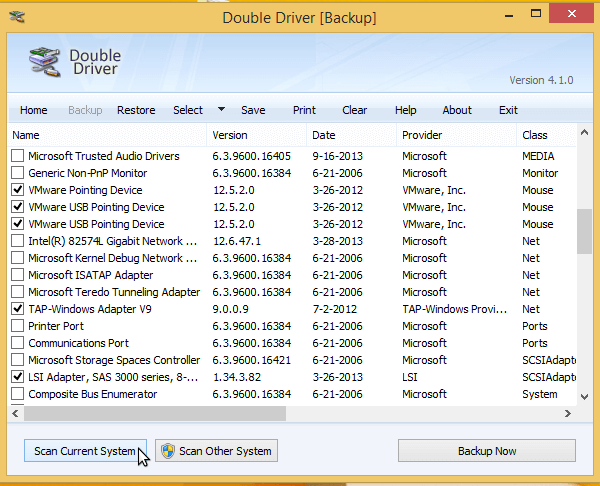
Task: Click the date 9-16-2013
Action: [x=338, y=156]
